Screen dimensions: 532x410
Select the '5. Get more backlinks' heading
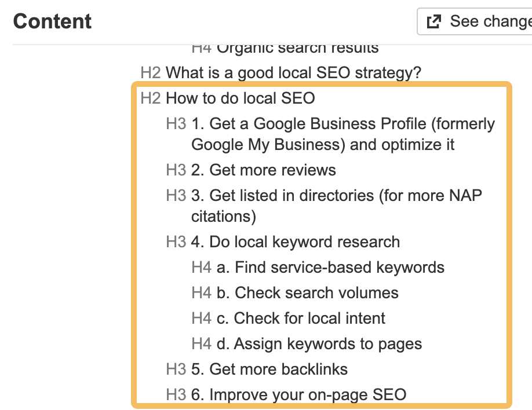[x=269, y=369]
